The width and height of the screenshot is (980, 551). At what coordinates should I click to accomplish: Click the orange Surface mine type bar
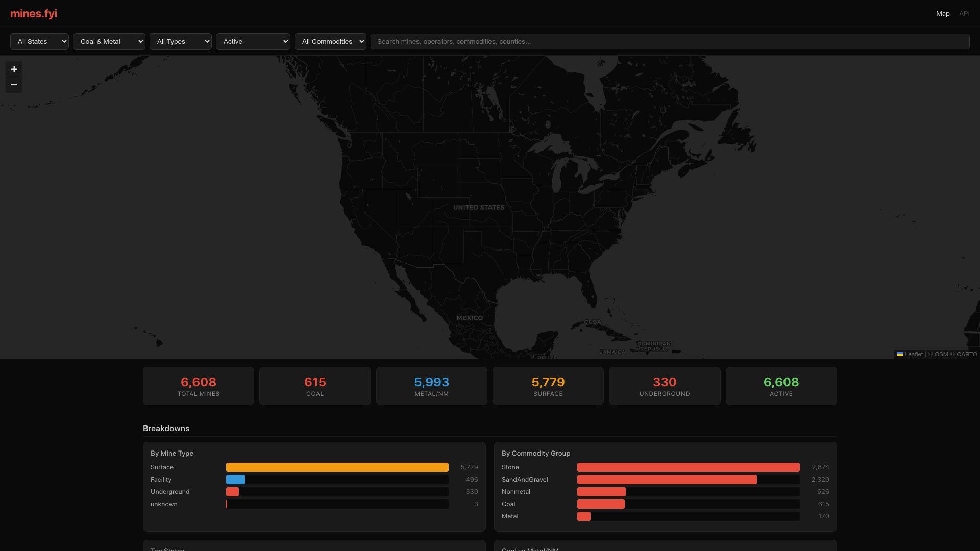pyautogui.click(x=337, y=467)
